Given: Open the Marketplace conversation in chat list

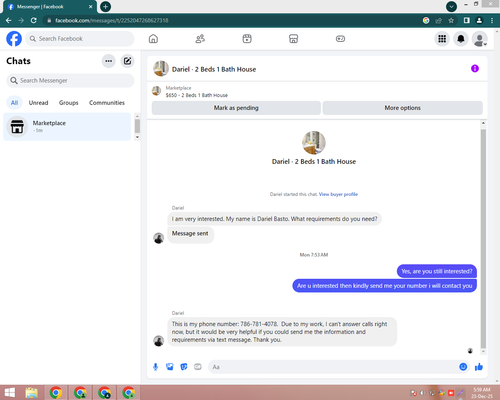Looking at the screenshot, I should [x=67, y=127].
